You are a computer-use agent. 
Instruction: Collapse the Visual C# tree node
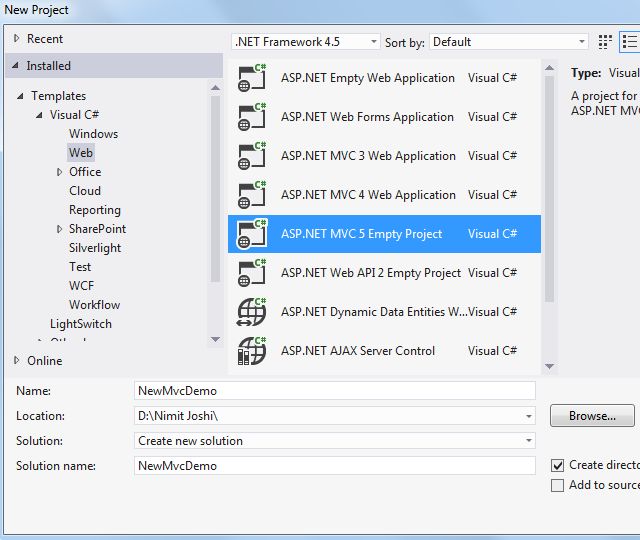39,115
